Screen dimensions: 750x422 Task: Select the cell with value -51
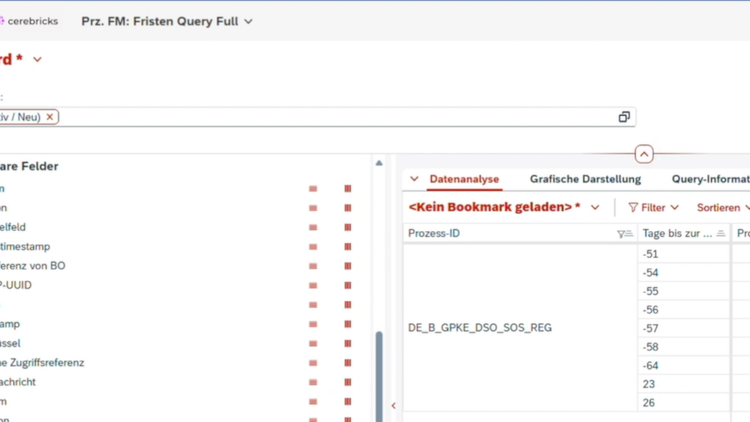click(684, 254)
